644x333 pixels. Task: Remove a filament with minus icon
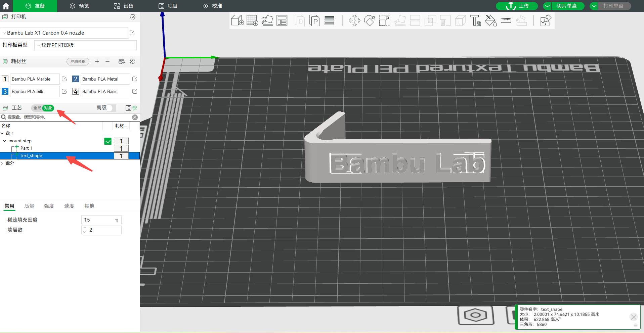(x=108, y=61)
